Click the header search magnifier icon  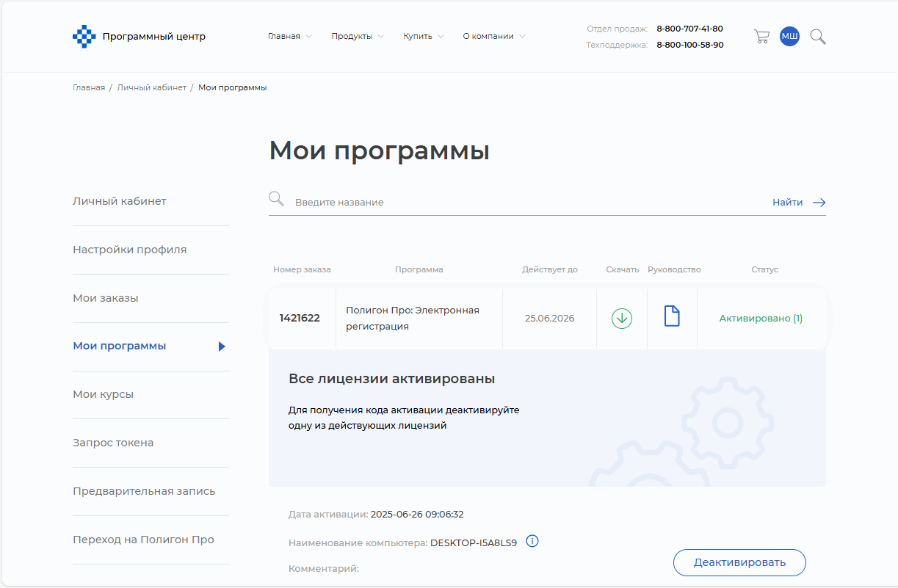[x=818, y=37]
